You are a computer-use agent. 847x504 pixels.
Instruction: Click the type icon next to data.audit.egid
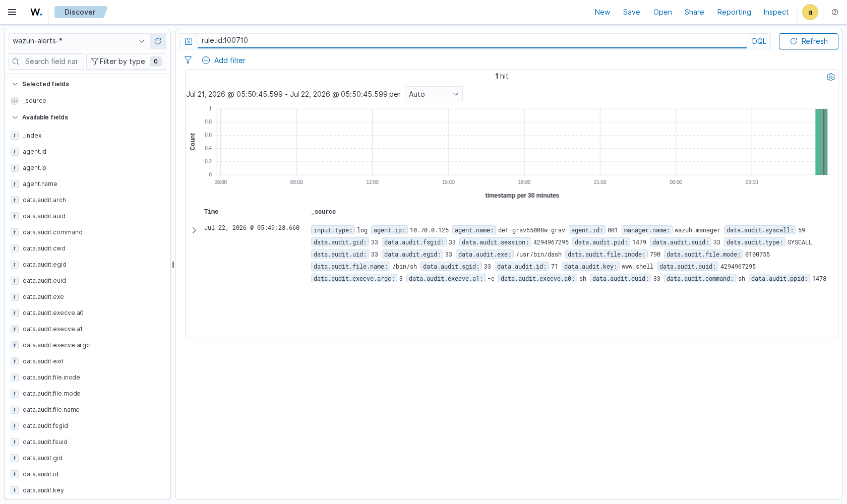pos(15,265)
